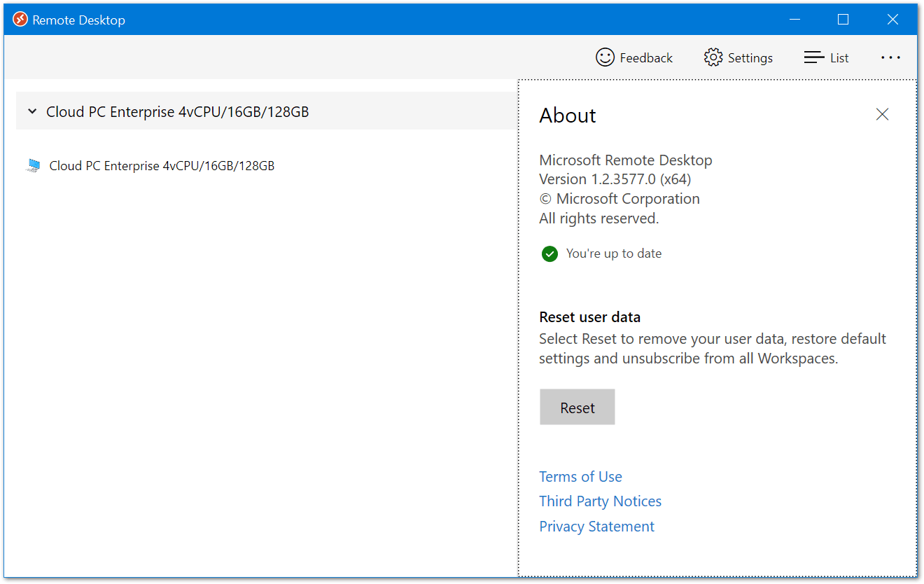The height and width of the screenshot is (584, 924).
Task: Click the Cloud PC Enterprise 4vCPU/16GB/128GB desktop entry text
Action: [162, 166]
